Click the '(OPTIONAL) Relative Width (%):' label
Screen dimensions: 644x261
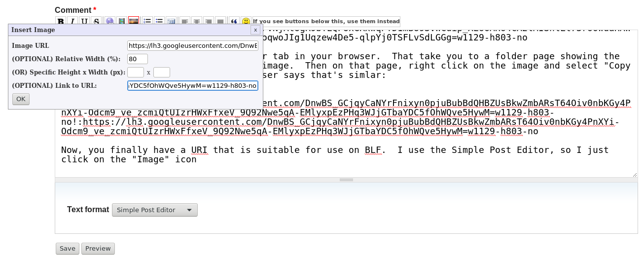click(x=66, y=59)
